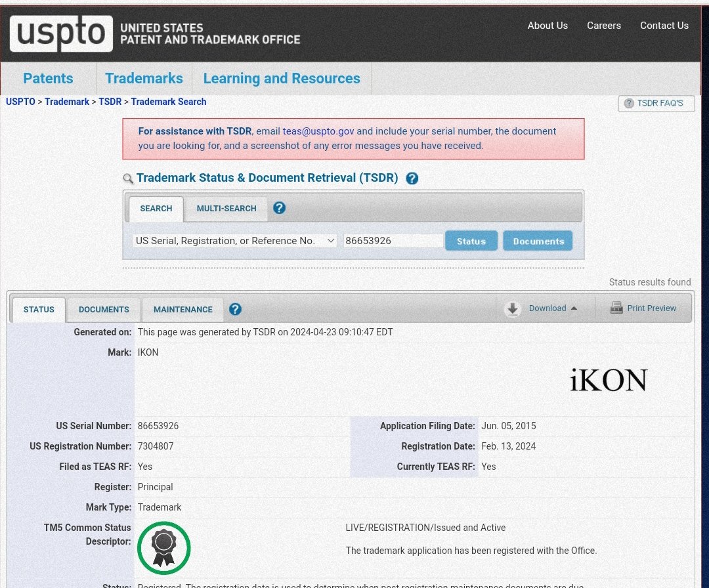Click the TSDR FAQ'S button
The height and width of the screenshot is (588, 709).
(x=656, y=103)
